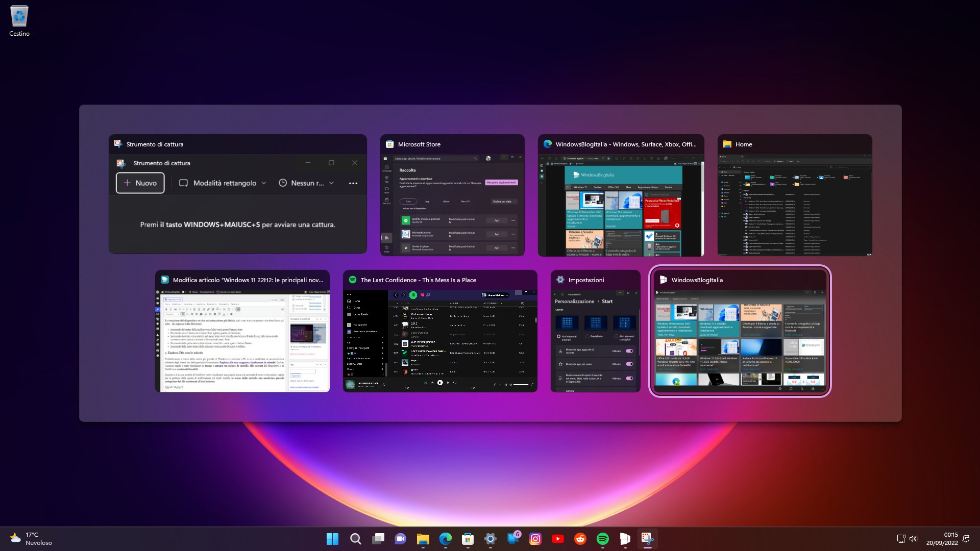Click the Spotify bottom play/pause control
The height and width of the screenshot is (551, 980).
pyautogui.click(x=440, y=383)
